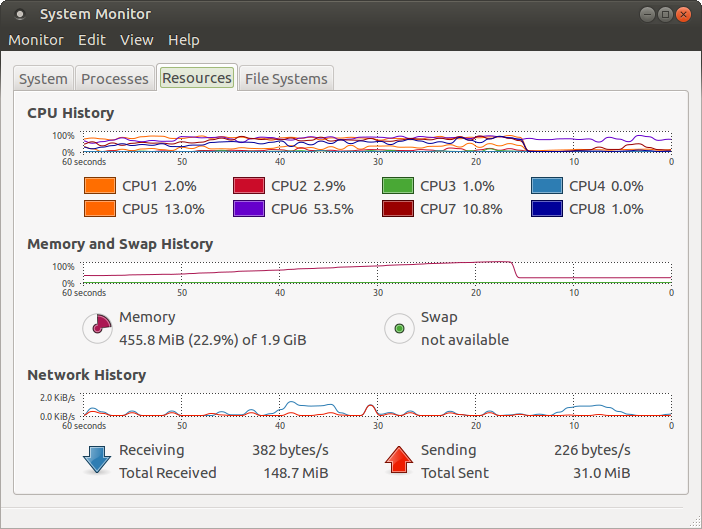Click the Network History graph

pos(377,405)
